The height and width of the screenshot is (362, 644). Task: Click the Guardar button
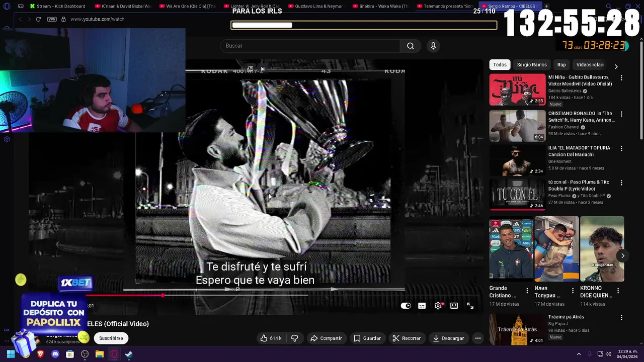(x=367, y=338)
